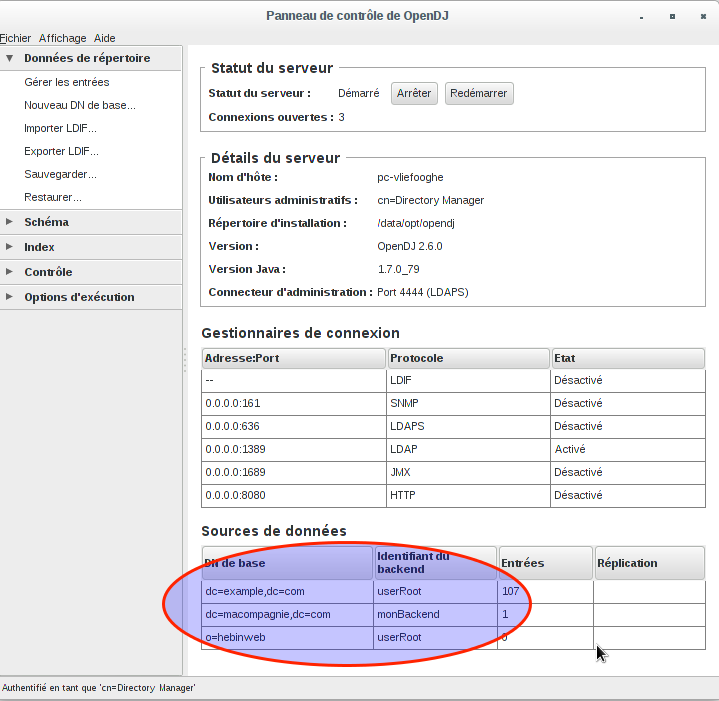The image size is (719, 701).
Task: Open the Affichage menu
Action: coord(62,38)
